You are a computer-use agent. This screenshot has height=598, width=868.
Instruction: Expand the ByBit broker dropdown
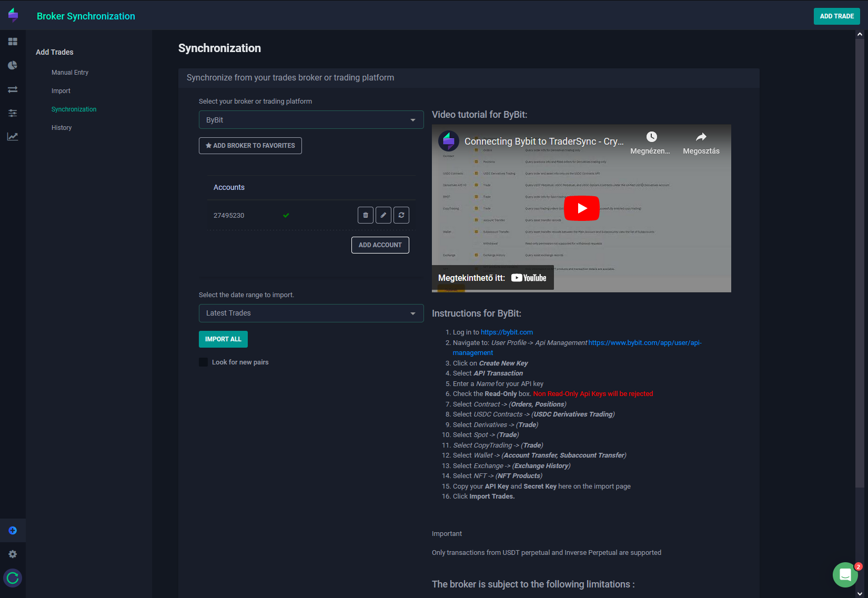pos(311,120)
